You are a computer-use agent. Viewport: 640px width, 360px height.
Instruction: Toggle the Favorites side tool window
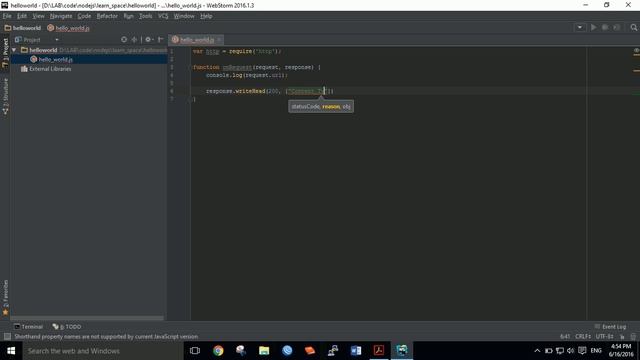pos(5,298)
